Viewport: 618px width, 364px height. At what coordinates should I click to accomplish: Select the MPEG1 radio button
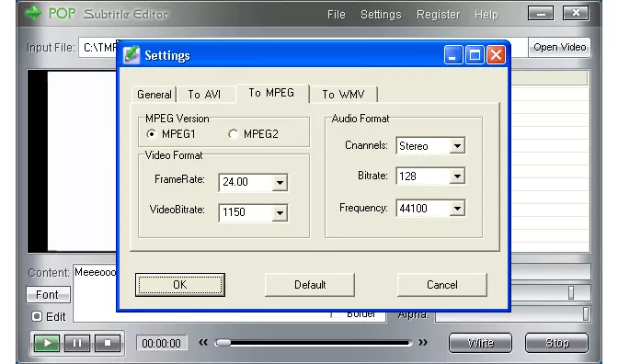coord(152,134)
